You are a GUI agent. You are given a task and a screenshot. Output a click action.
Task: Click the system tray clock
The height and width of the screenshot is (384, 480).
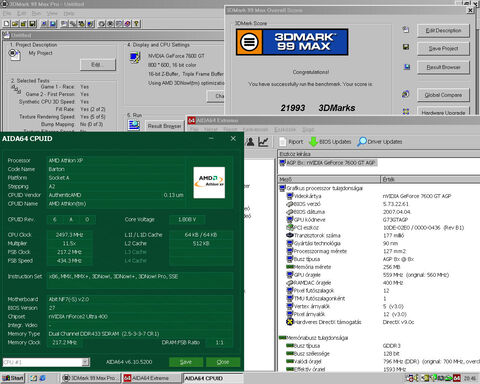[x=470, y=378]
